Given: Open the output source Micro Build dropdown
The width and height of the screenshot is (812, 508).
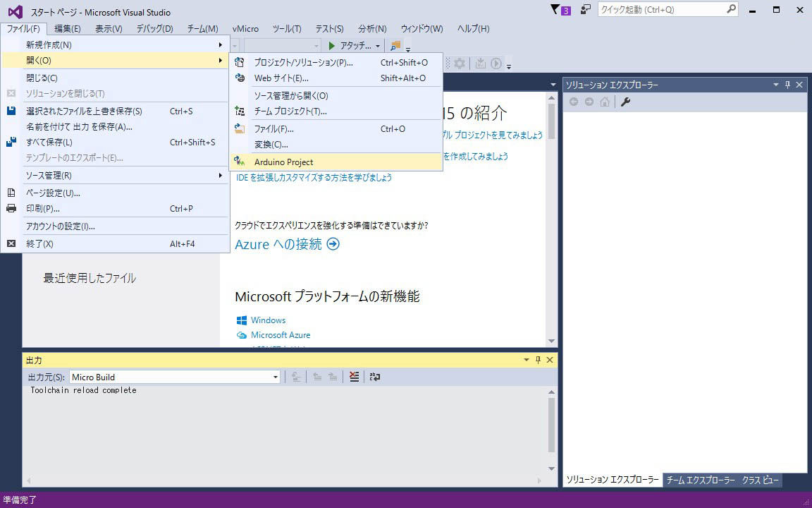Looking at the screenshot, I should coord(276,377).
